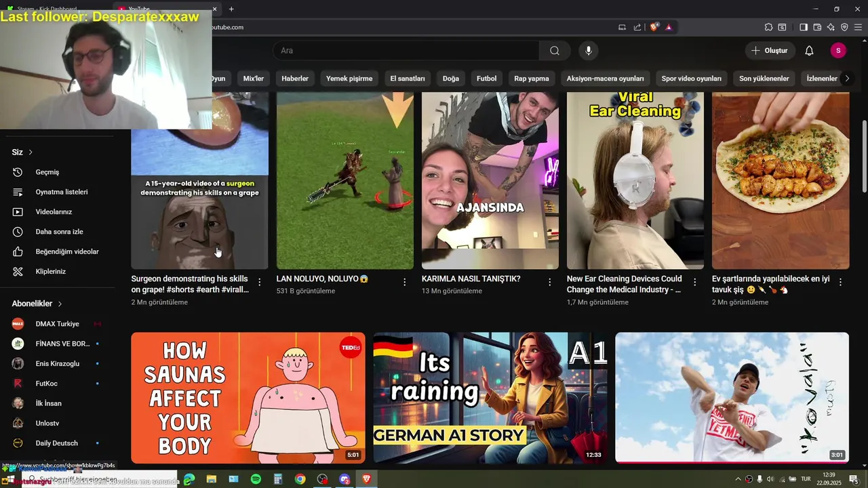This screenshot has height=488, width=868.
Task: Play the Viral Ear Cleaning short thumbnail
Action: pyautogui.click(x=635, y=181)
